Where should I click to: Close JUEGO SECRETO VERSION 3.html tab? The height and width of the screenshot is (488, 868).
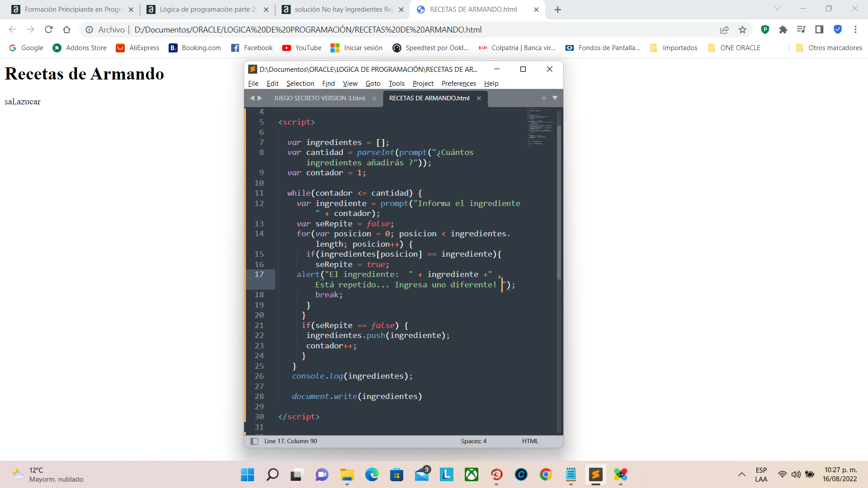pyautogui.click(x=374, y=99)
